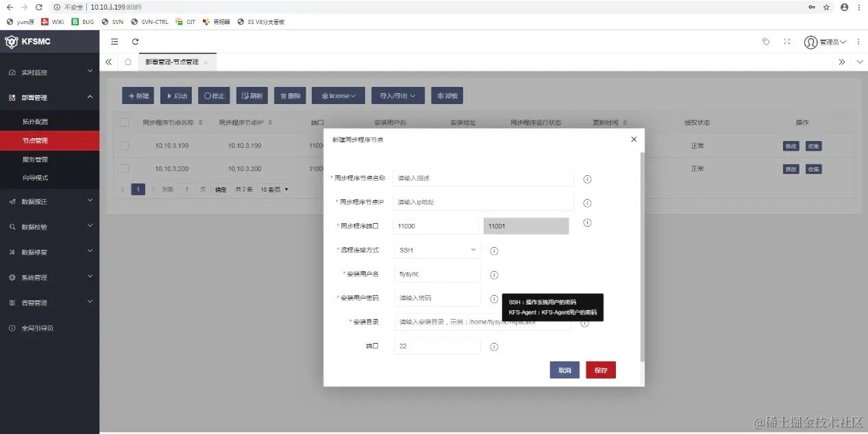Click the fullscreen icon in the header
The width and height of the screenshot is (868, 434).
tap(787, 42)
